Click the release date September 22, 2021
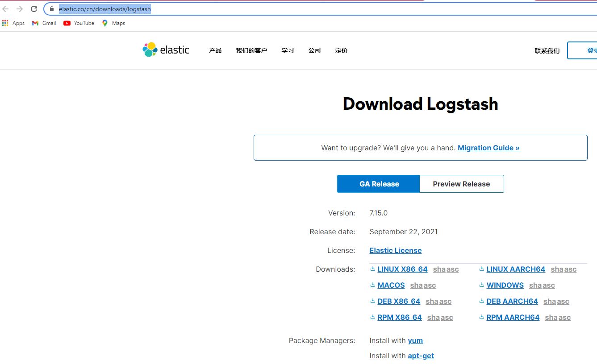This screenshot has height=364, width=597. tap(404, 232)
